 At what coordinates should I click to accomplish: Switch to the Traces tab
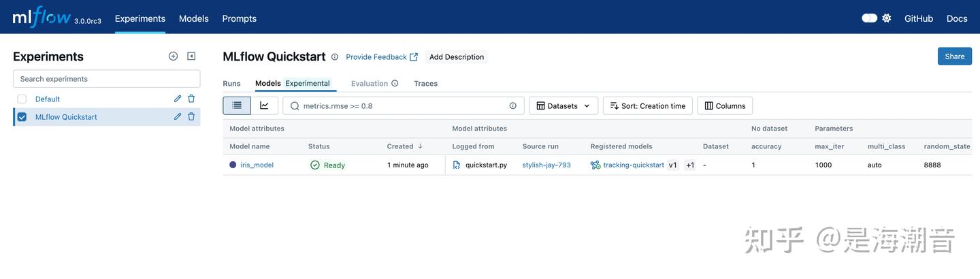point(425,84)
